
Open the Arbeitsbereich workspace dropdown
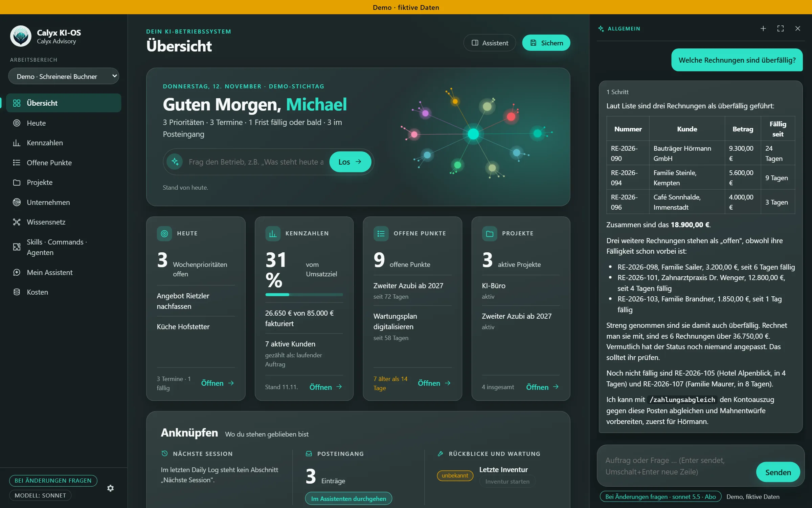coord(64,76)
